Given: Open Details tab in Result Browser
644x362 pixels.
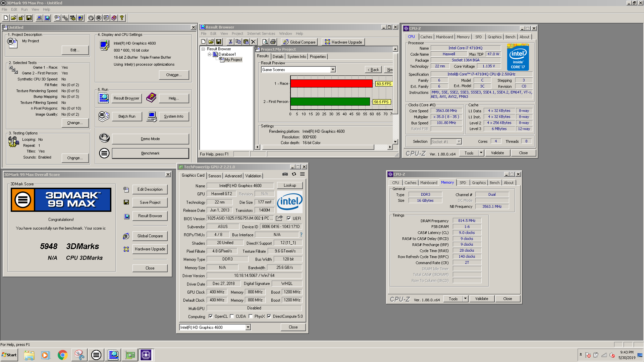Looking at the screenshot, I should click(278, 57).
